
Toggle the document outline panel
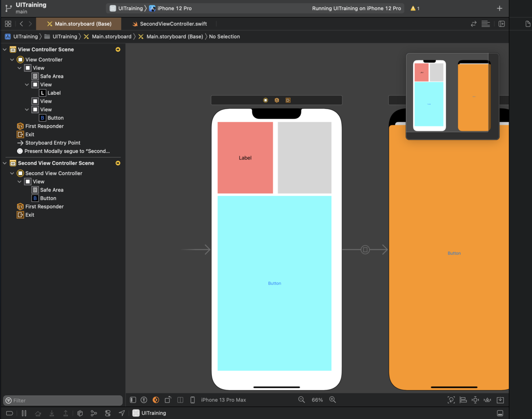click(133, 400)
